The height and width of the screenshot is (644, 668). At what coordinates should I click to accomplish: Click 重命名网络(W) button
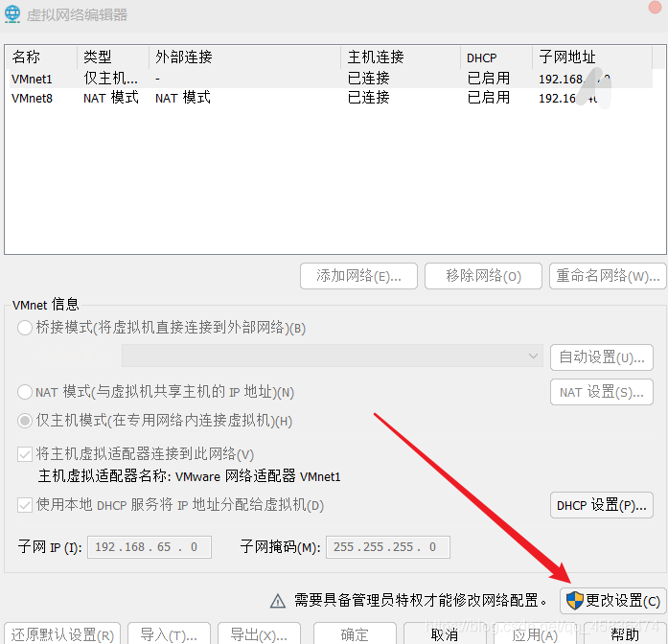[x=608, y=276]
